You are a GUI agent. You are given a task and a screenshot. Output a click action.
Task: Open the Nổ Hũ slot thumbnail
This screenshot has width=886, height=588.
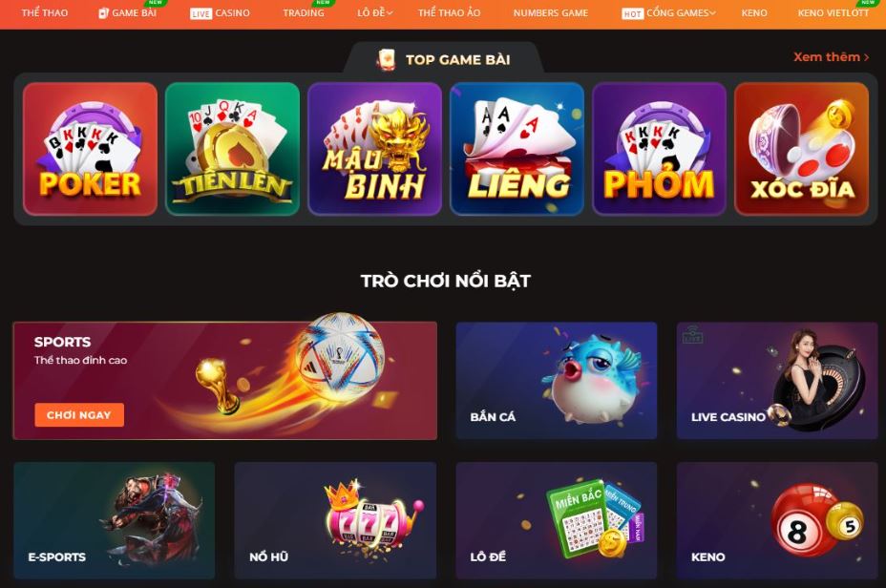point(335,520)
